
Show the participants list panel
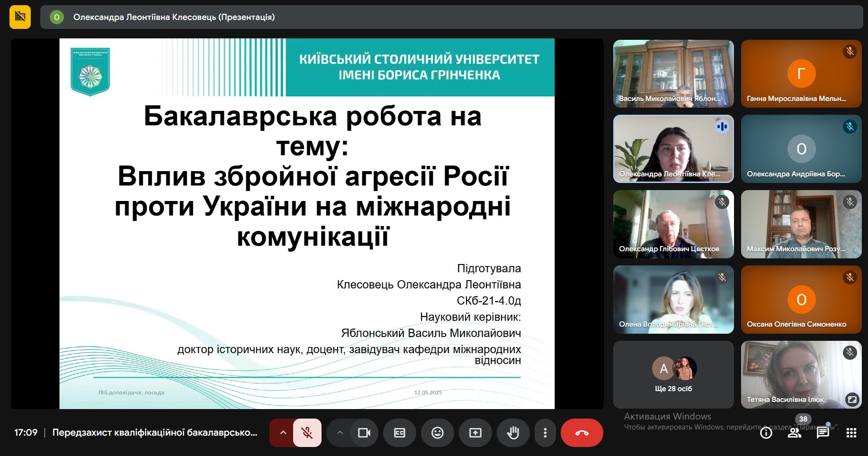coord(794,433)
